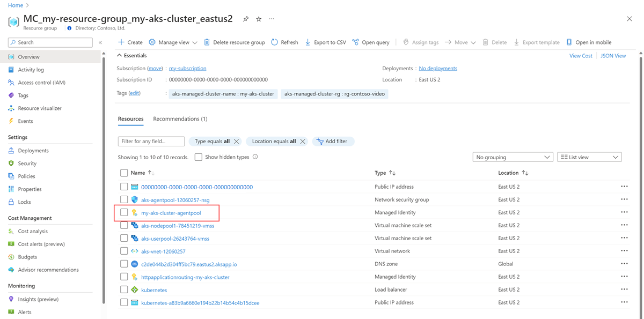Open Access control (IAM)
The width and height of the screenshot is (644, 319).
coord(41,83)
